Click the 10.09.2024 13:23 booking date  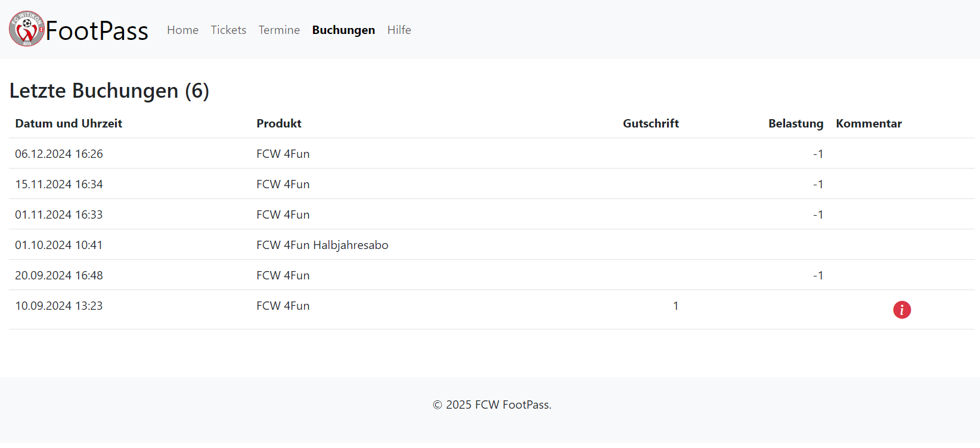coord(59,306)
